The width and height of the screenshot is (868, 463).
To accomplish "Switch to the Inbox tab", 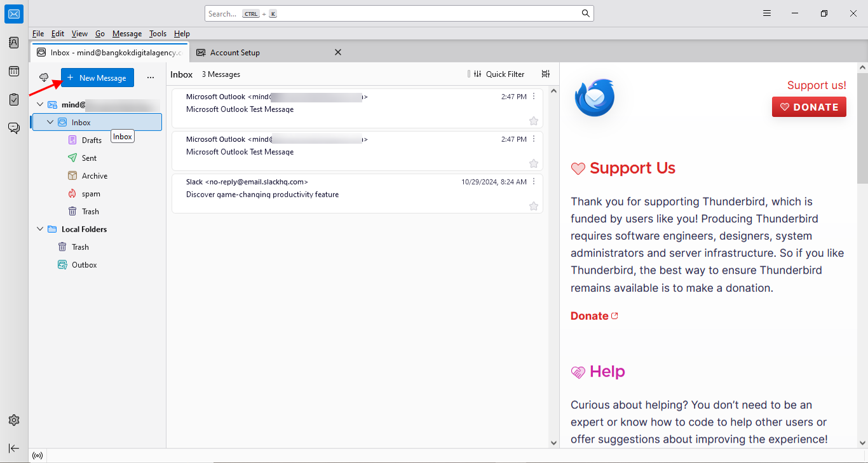I will coord(110,52).
